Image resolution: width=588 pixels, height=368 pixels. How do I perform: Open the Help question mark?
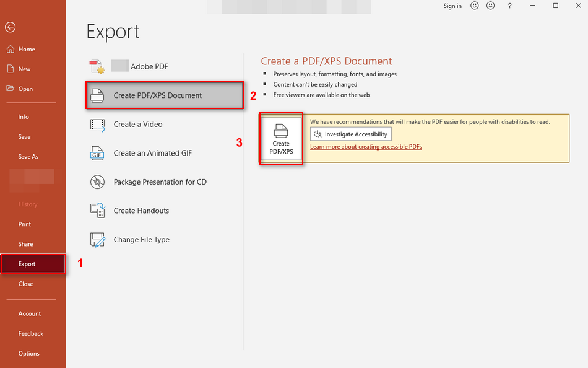[509, 6]
